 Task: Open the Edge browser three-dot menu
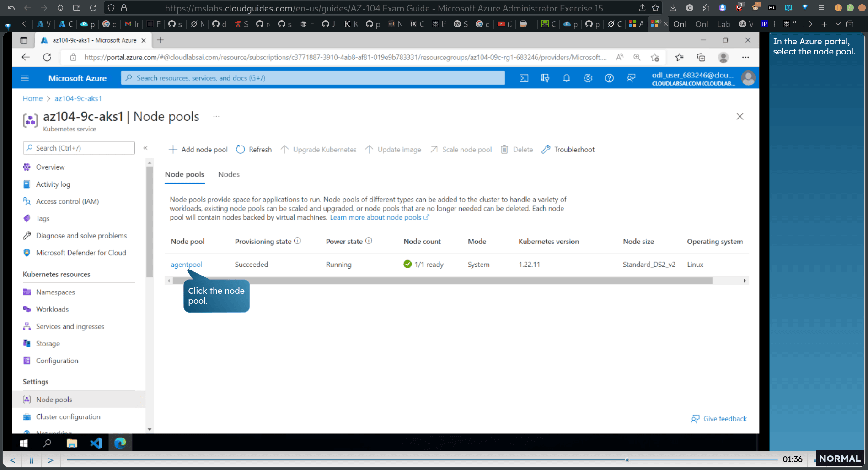click(745, 57)
